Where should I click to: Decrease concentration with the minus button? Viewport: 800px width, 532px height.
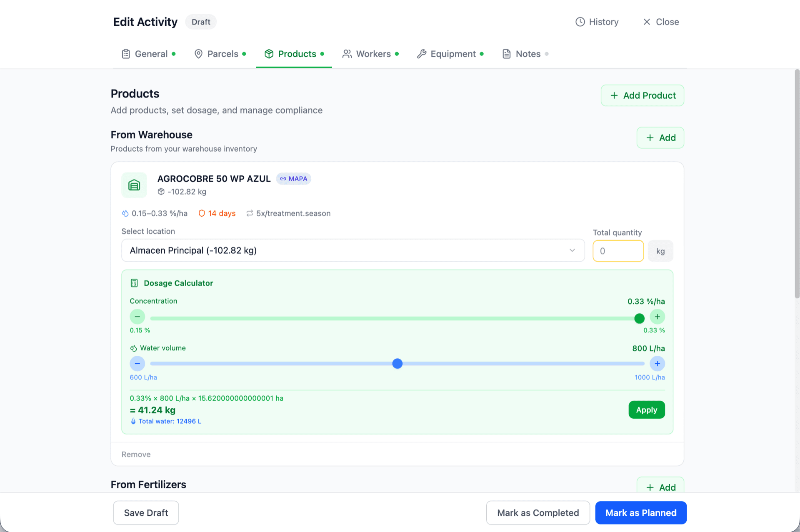(137, 317)
